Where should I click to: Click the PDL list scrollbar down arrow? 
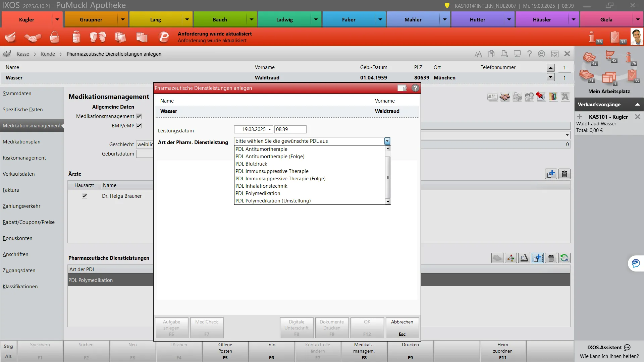[x=388, y=201]
